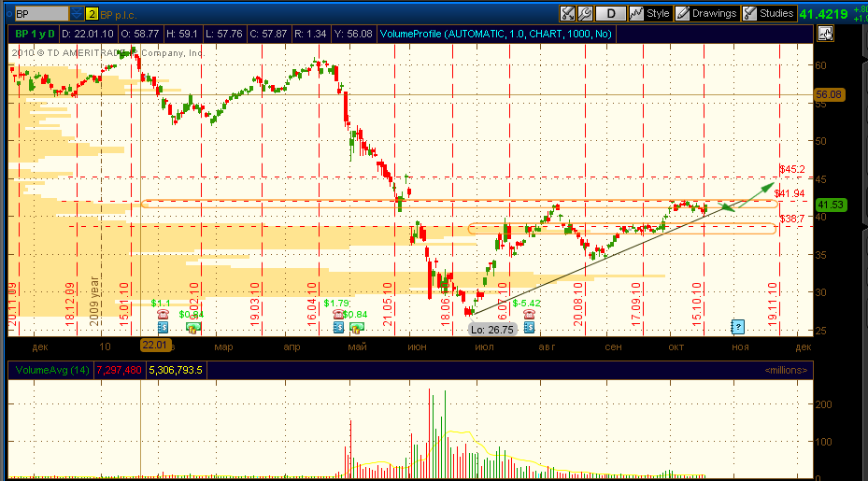Open the studies flask icon with arrow
Screen dimensions: 868x481
[567, 13]
